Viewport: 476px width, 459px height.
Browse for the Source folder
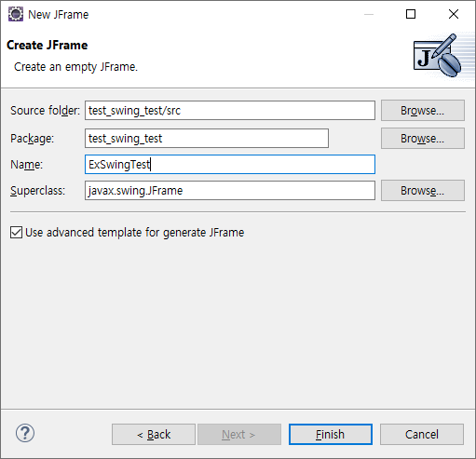(x=423, y=111)
